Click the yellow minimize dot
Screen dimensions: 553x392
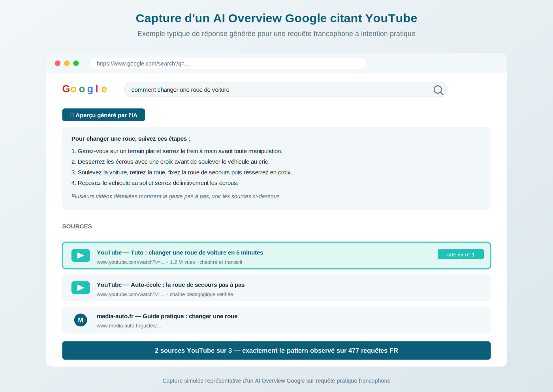[x=67, y=63]
